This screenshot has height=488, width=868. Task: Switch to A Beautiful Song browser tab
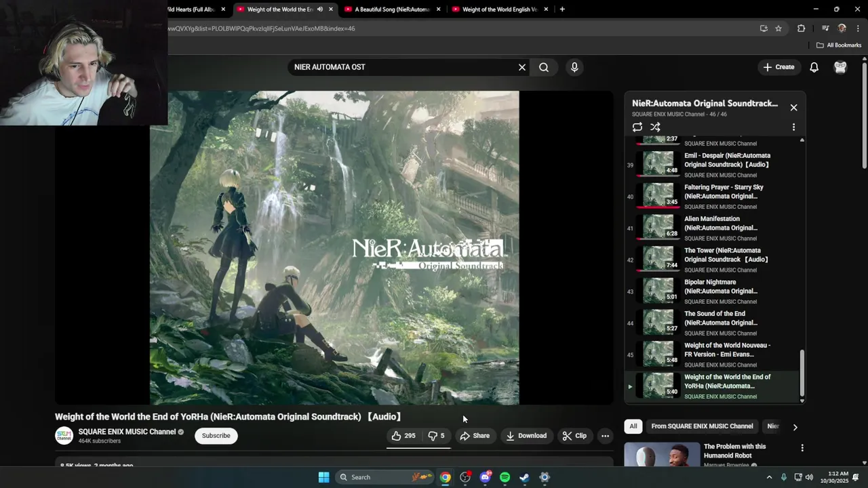coord(392,9)
